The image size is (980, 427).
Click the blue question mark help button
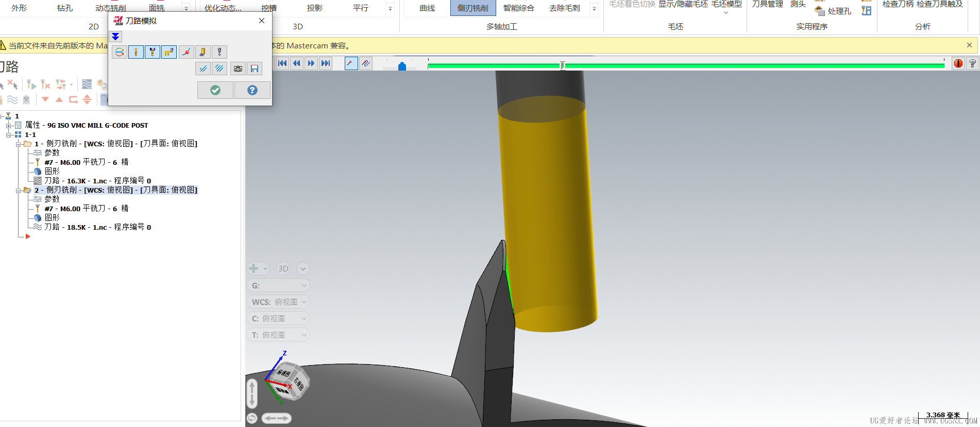[252, 90]
